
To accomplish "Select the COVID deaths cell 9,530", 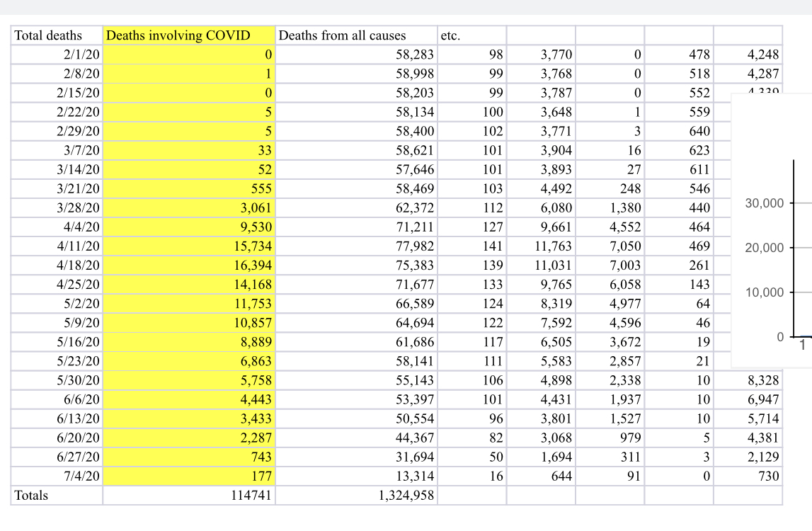I will [x=189, y=227].
